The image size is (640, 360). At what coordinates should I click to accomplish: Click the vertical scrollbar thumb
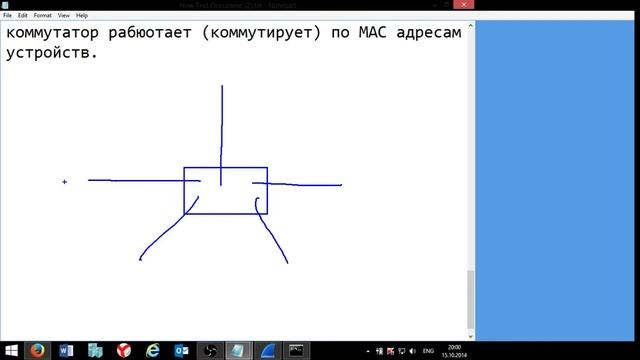(x=471, y=299)
